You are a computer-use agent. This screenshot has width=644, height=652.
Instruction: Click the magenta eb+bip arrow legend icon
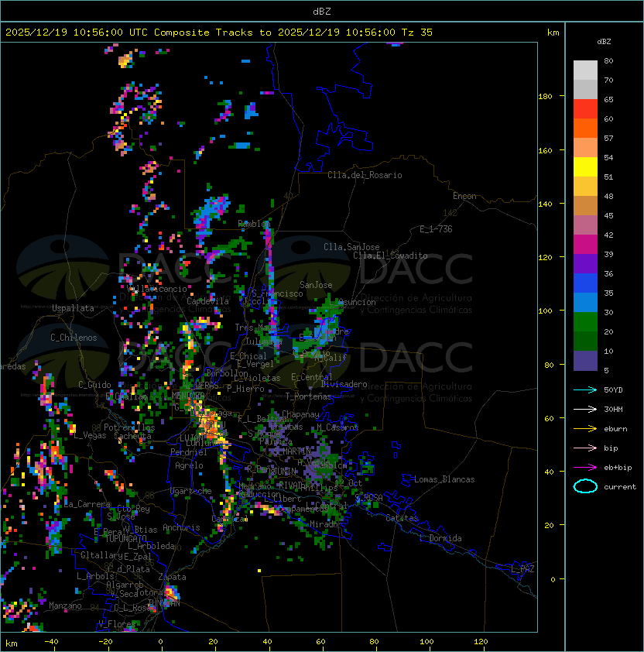point(585,468)
